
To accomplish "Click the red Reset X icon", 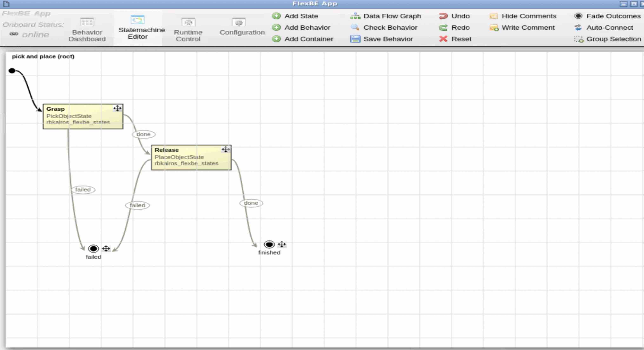I will tap(443, 39).
